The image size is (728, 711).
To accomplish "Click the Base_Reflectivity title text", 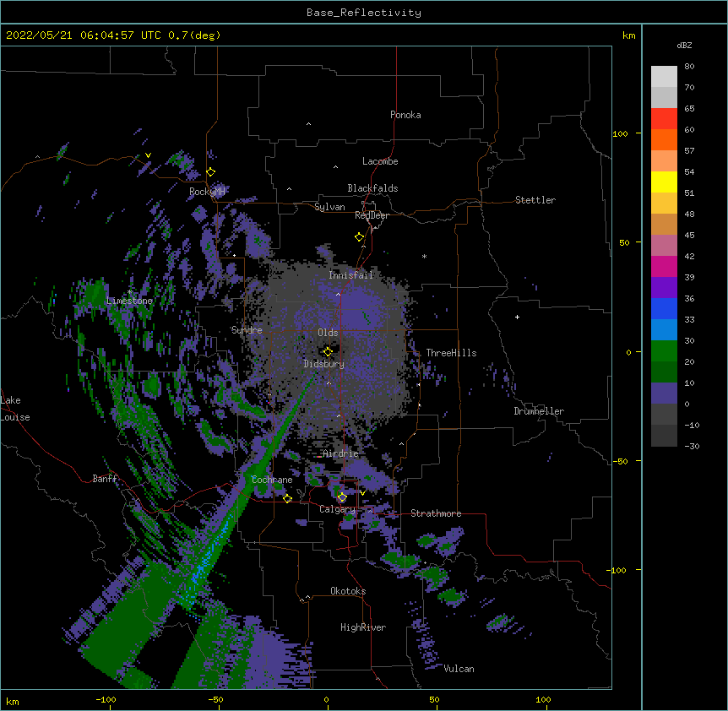I will pos(364,13).
